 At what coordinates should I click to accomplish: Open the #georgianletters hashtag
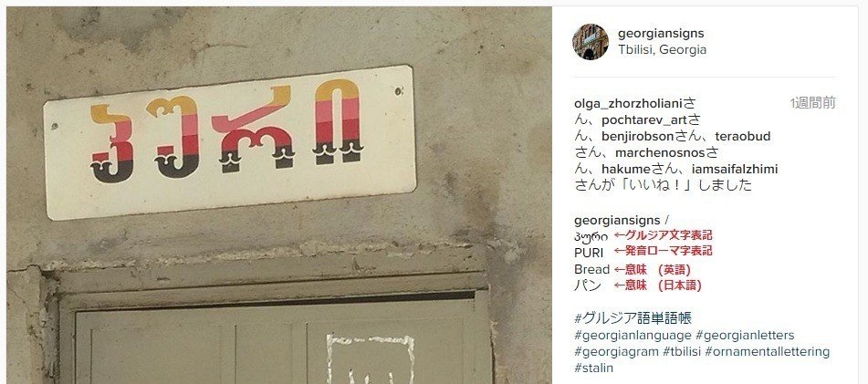(x=745, y=336)
